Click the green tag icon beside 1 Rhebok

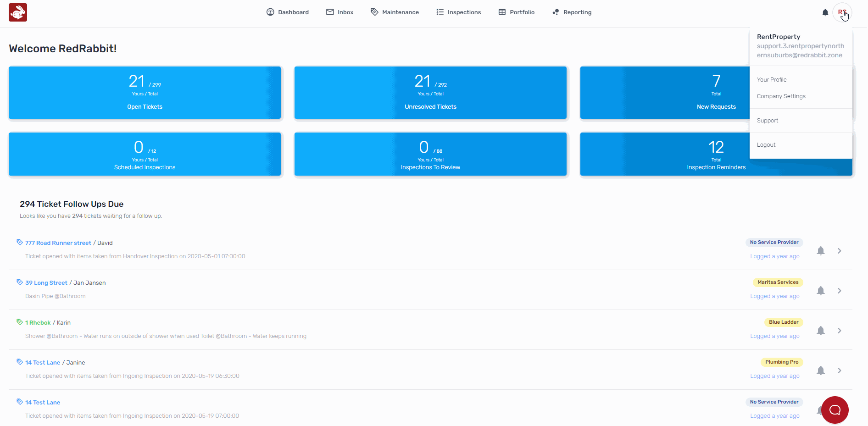pos(20,322)
